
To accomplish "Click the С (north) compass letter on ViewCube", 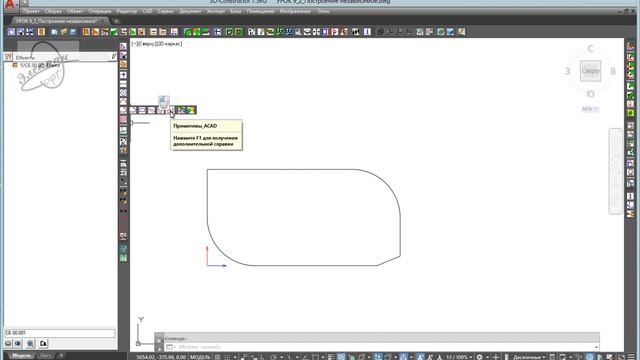I will pos(590,49).
